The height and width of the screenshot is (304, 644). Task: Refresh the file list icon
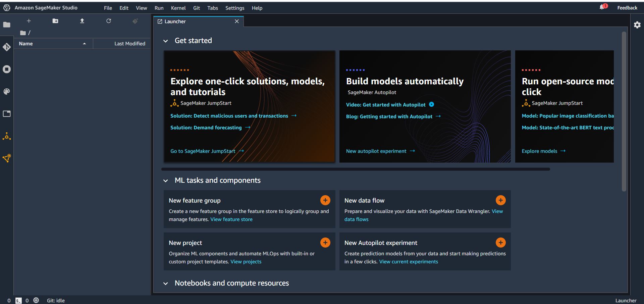(109, 21)
